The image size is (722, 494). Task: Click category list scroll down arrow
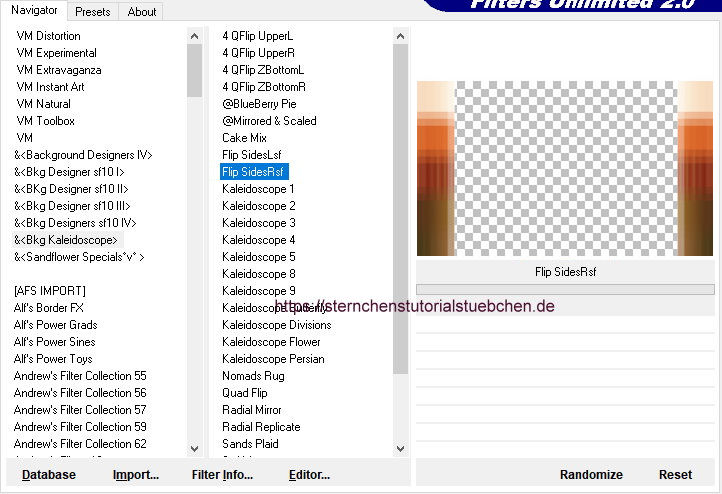194,448
